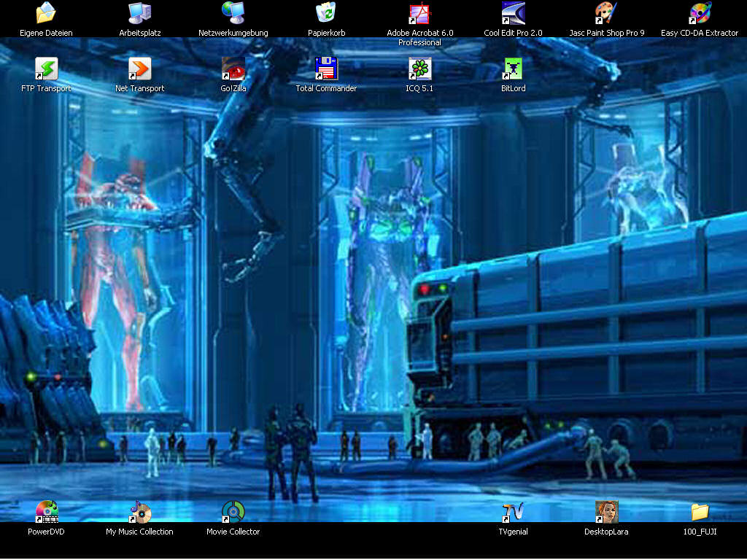
Task: Select Easy CD-DA Extractor icon
Action: coord(700,13)
